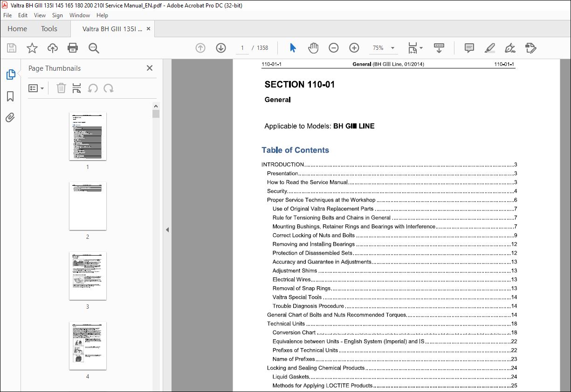Choose the Selection arrow tool
571x392 pixels.
coord(293,48)
